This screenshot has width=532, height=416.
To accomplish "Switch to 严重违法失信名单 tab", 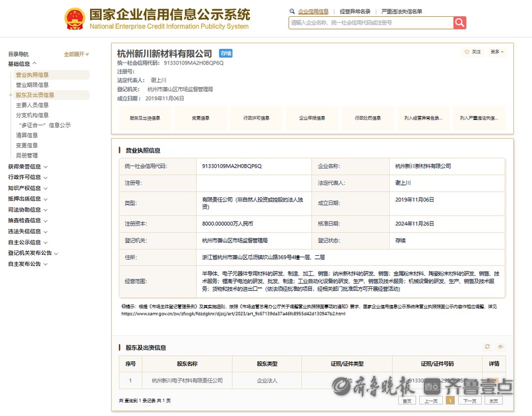I will coord(401,11).
